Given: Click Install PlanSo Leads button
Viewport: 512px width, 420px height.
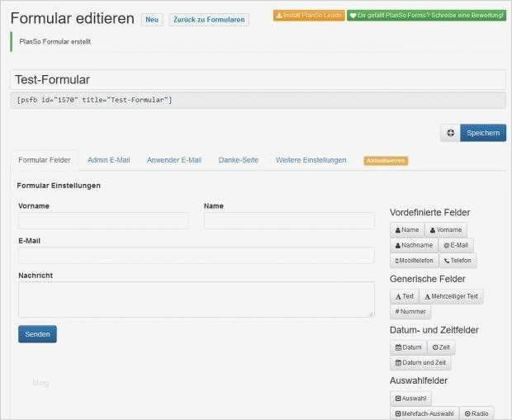Looking at the screenshot, I should tap(309, 16).
